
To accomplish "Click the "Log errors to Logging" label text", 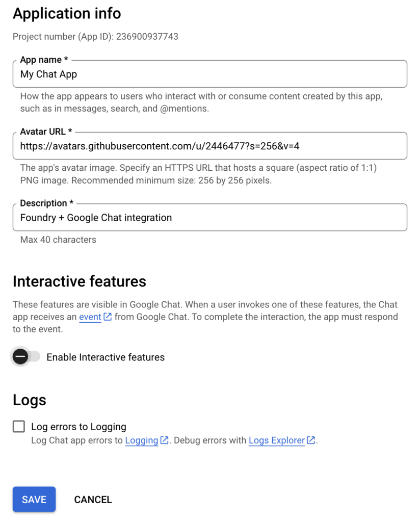I will [x=78, y=427].
